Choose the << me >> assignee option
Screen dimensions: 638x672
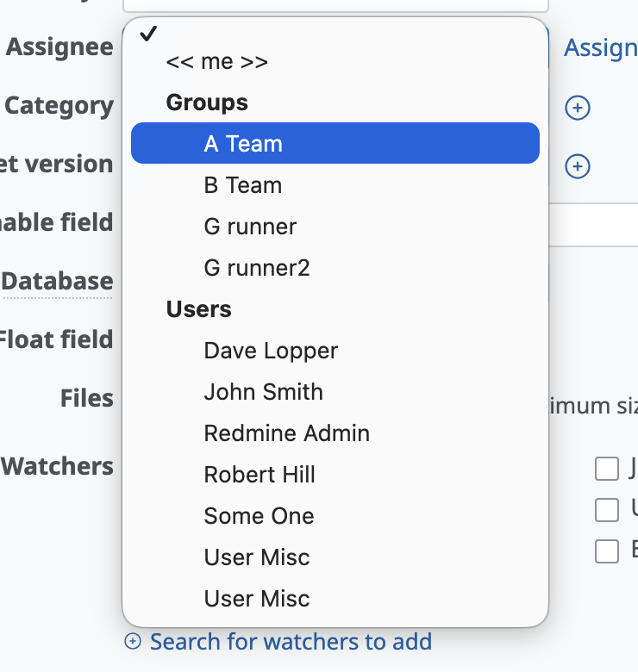click(217, 62)
